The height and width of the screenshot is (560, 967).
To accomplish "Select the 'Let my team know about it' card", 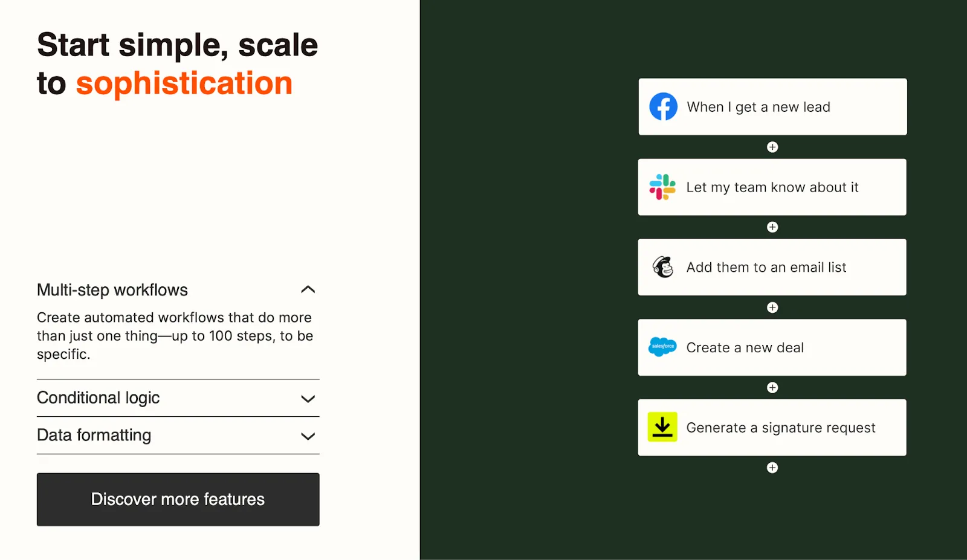I will [772, 187].
